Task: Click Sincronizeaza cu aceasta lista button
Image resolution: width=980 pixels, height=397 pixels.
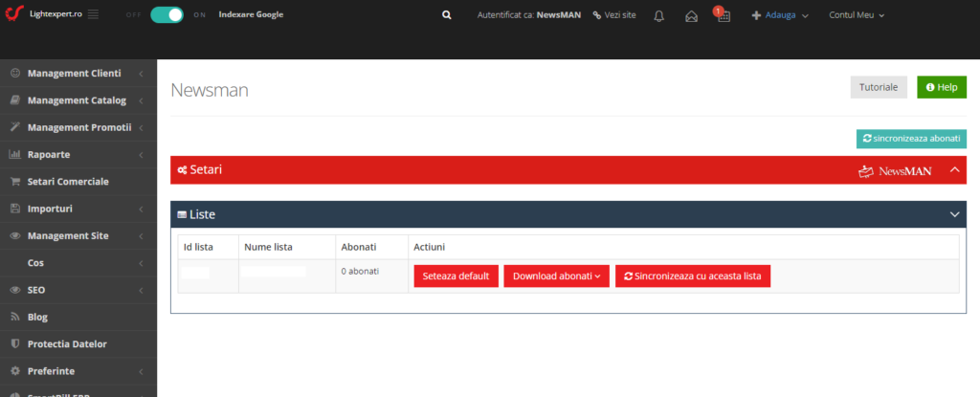Action: [x=693, y=276]
